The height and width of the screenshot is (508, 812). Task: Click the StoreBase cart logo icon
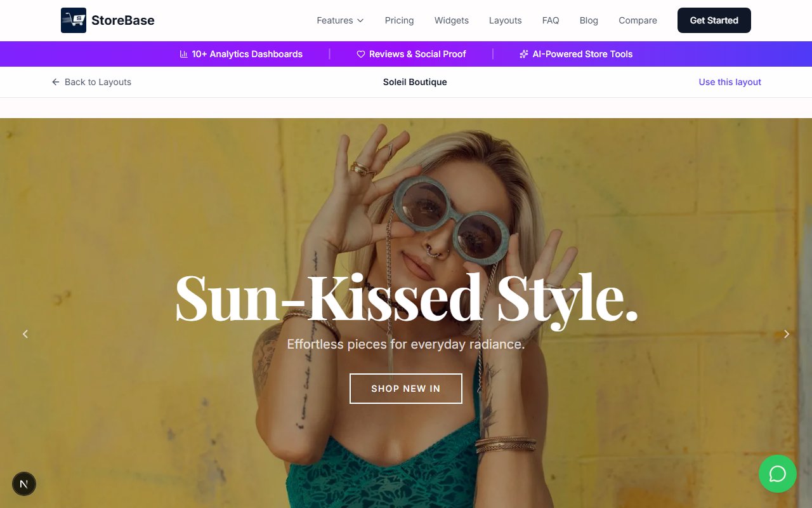(x=74, y=20)
